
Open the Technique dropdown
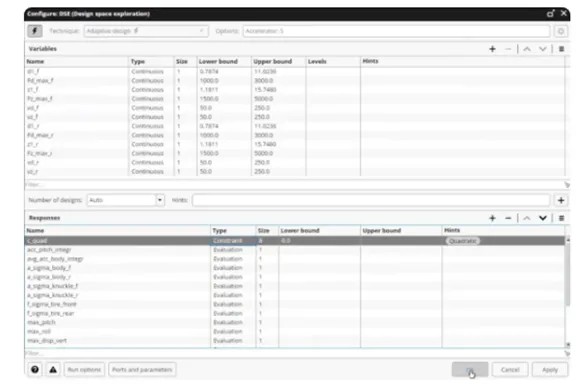[146, 31]
